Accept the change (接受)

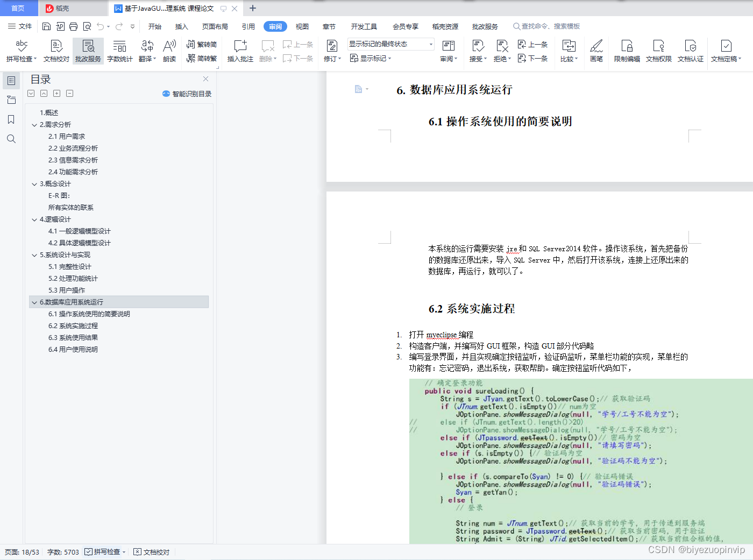click(x=478, y=51)
